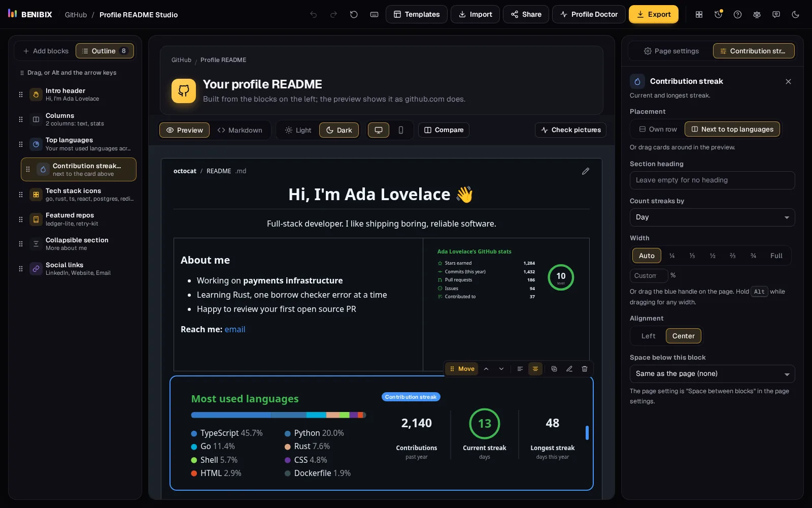Switch to the mobile phone preview icon
Screen dimensions: 812x508
[x=401, y=130]
